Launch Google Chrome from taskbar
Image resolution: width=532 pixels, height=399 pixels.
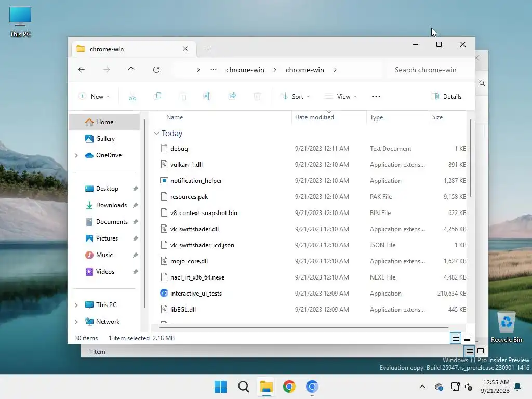[x=289, y=387]
